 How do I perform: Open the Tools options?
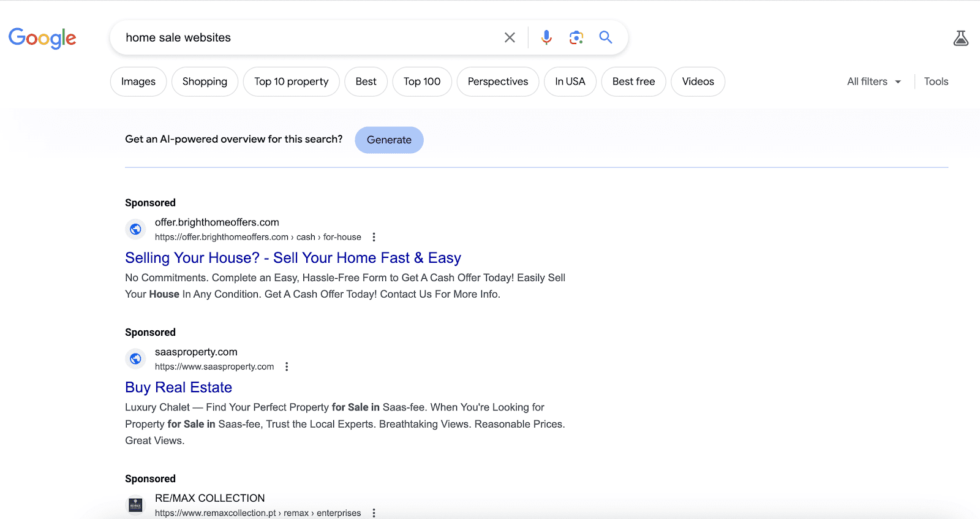[x=936, y=81]
